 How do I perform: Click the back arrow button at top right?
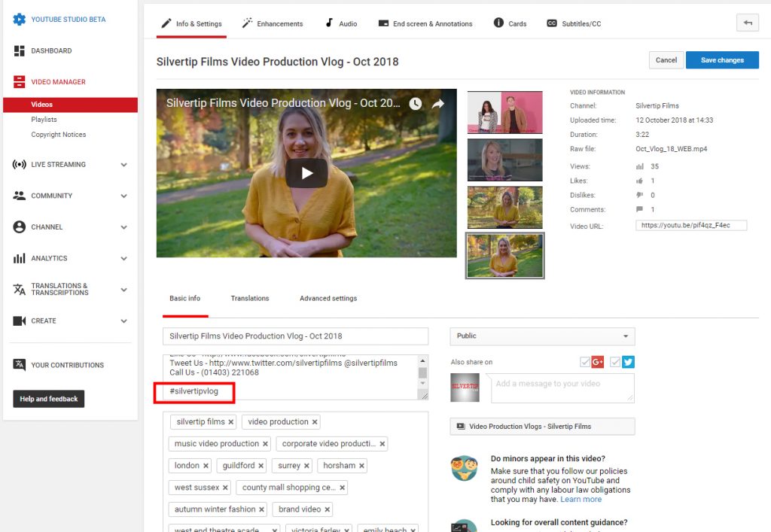748,23
